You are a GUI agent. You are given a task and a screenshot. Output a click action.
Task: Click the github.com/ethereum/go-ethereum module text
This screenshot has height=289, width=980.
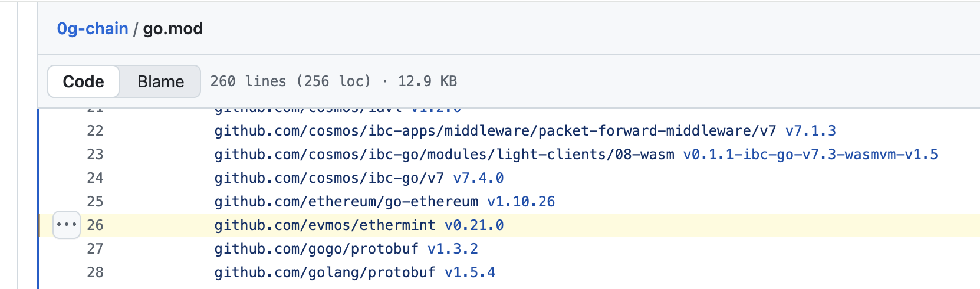click(346, 201)
